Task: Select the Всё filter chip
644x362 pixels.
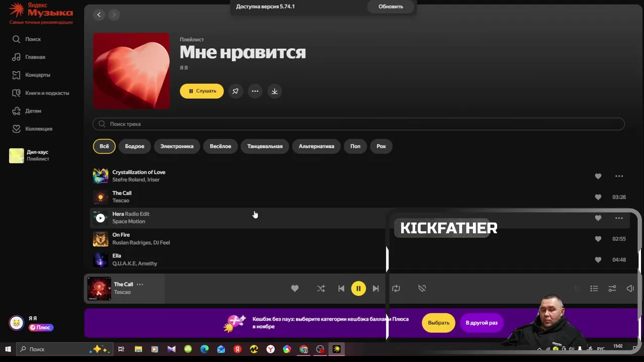Action: click(104, 146)
